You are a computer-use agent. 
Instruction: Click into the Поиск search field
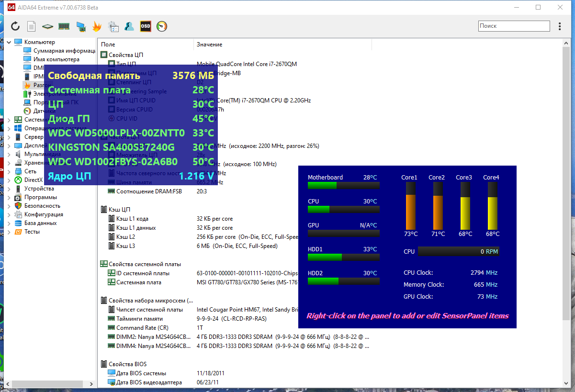point(514,26)
